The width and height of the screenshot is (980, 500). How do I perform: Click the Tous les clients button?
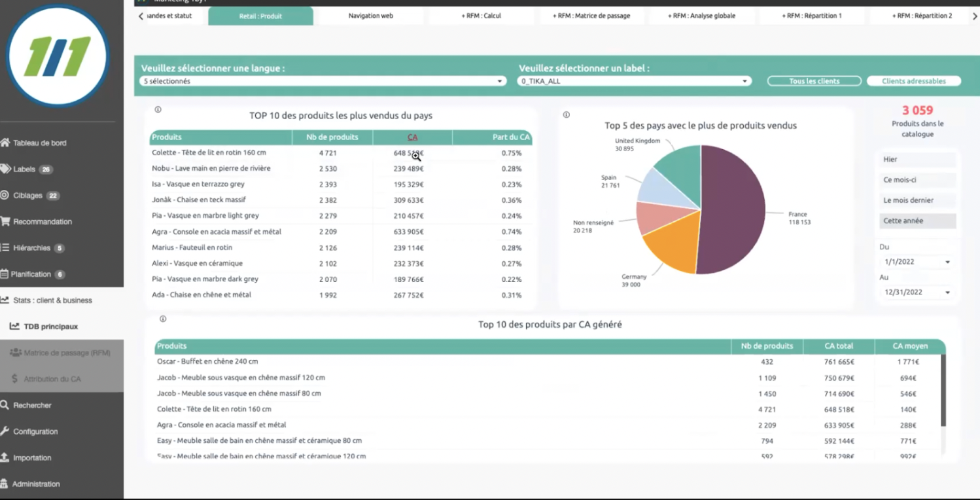point(814,81)
